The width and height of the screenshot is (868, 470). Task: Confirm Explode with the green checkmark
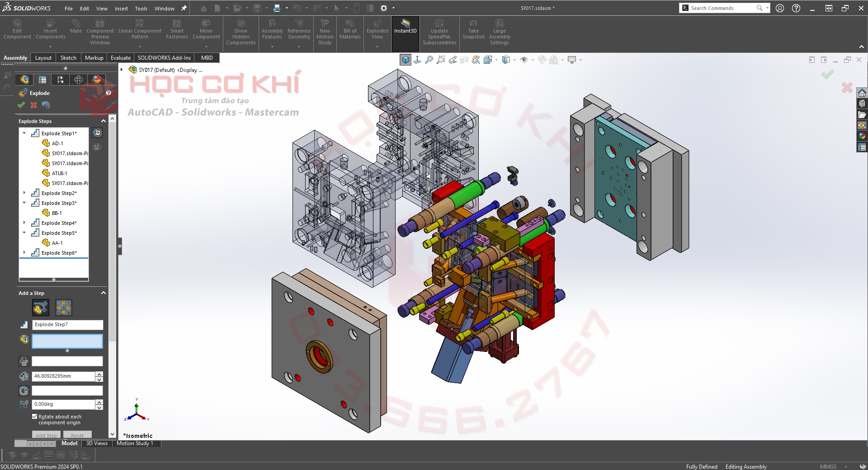21,105
